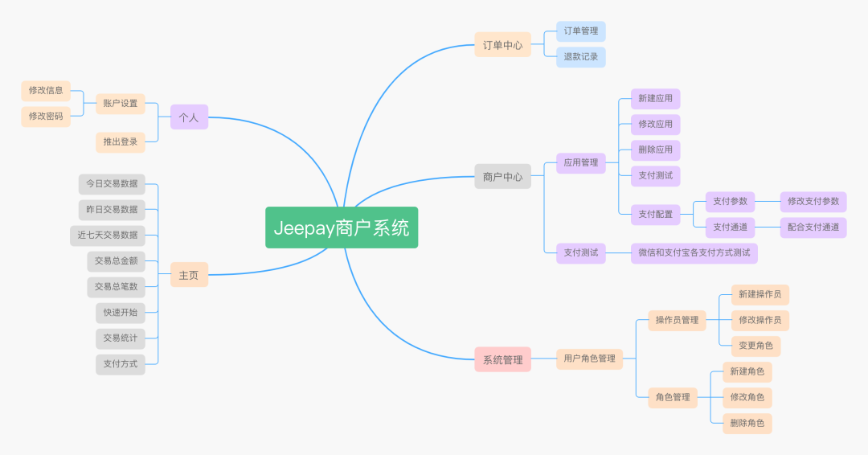868x455 pixels.
Task: Select the 支付配置 node
Action: pos(656,214)
